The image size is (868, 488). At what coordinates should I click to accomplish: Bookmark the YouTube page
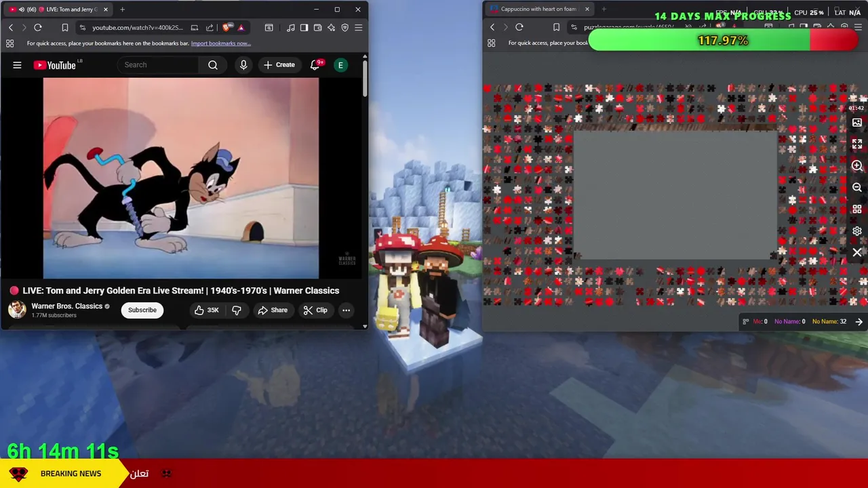click(x=65, y=28)
